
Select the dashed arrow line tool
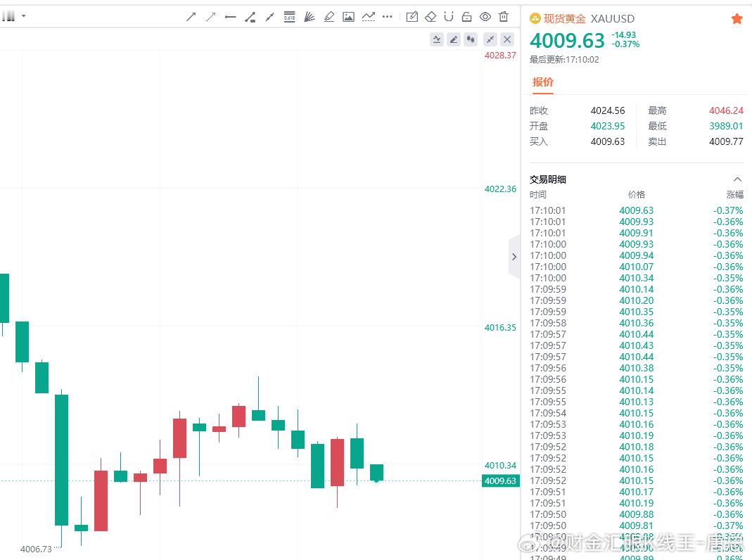coord(210,17)
